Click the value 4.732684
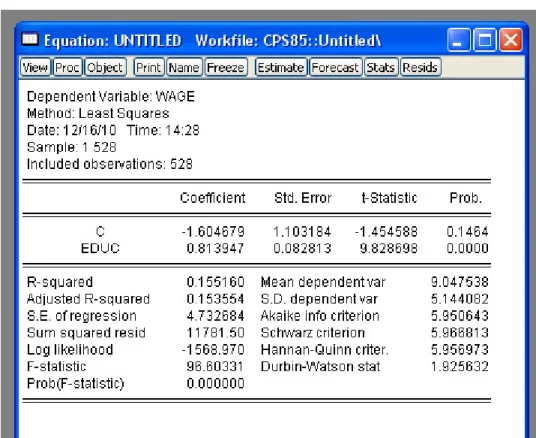Image resolution: width=536 pixels, height=438 pixels. pyautogui.click(x=215, y=316)
